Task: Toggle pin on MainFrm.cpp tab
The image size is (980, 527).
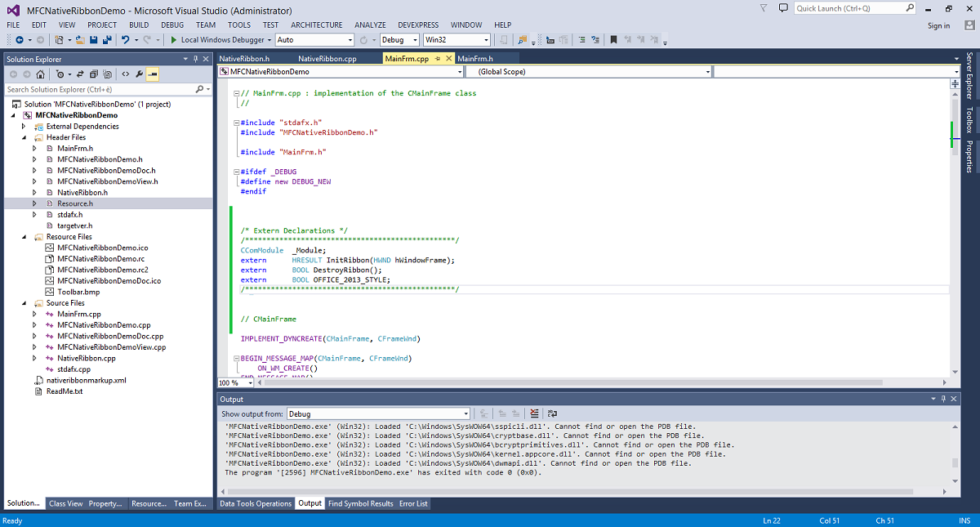Action: point(438,59)
